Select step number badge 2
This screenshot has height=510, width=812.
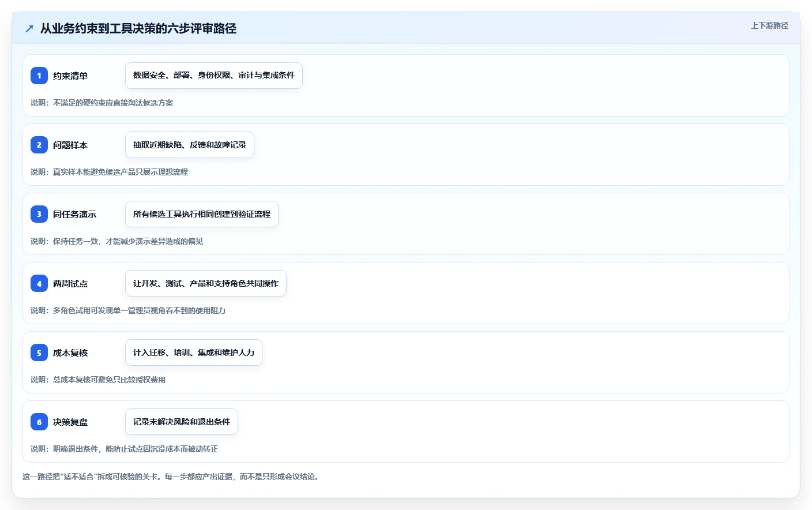click(39, 145)
